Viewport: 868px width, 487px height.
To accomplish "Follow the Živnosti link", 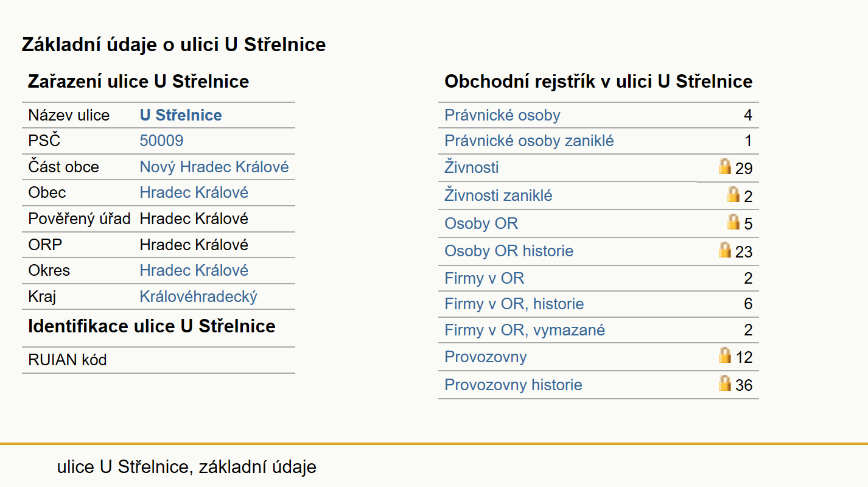I will 472,167.
